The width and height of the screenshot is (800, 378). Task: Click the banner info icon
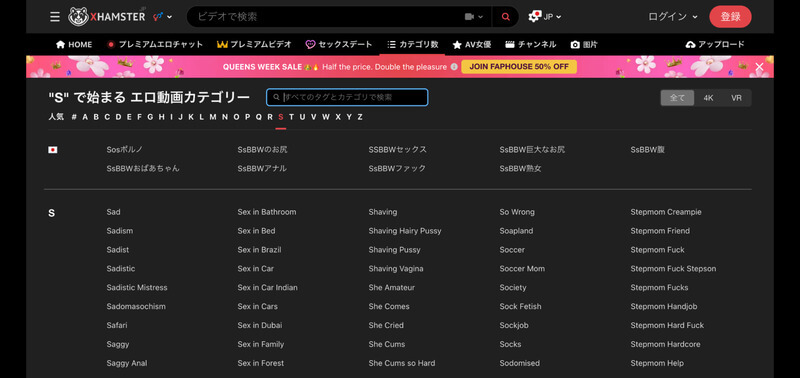click(454, 67)
